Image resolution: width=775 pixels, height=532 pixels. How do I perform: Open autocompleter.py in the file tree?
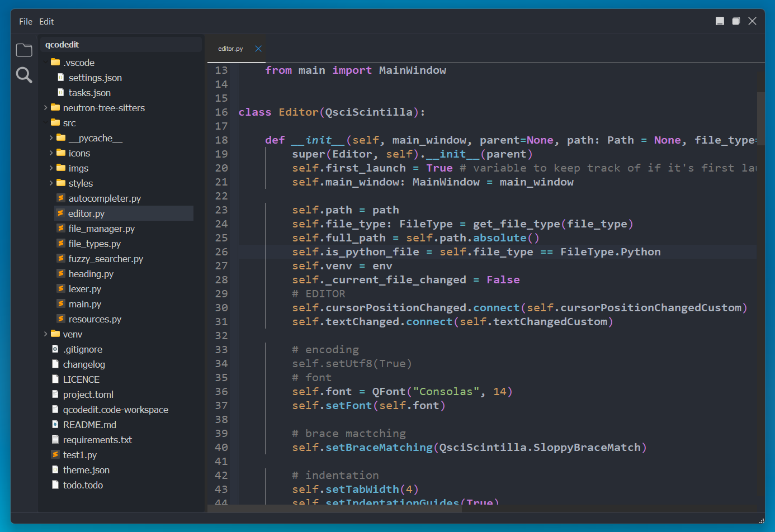pyautogui.click(x=105, y=198)
